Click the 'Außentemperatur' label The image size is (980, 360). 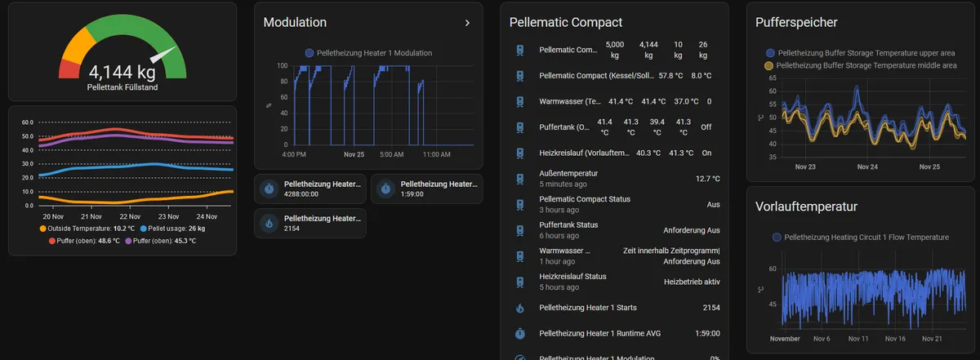point(569,173)
